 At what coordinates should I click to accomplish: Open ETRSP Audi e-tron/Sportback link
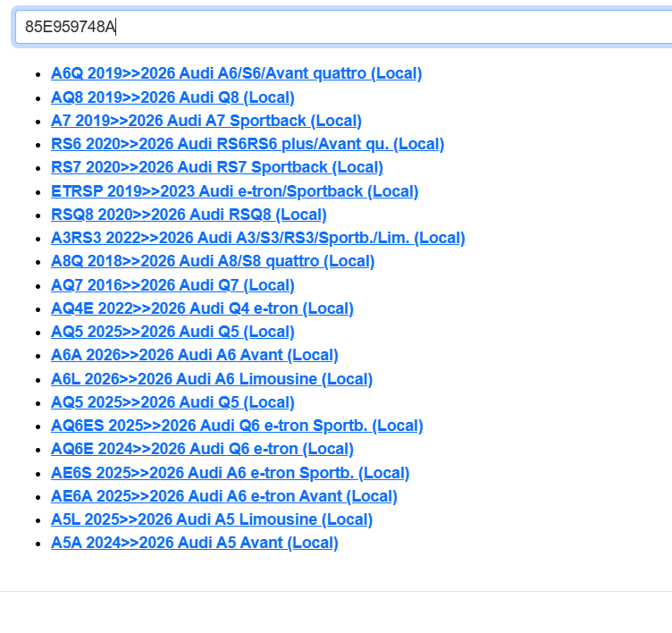234,191
